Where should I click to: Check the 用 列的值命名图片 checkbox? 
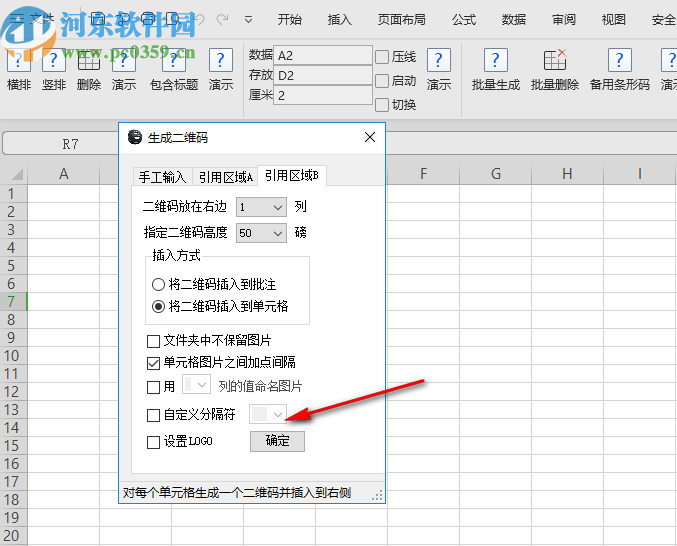pos(153,387)
